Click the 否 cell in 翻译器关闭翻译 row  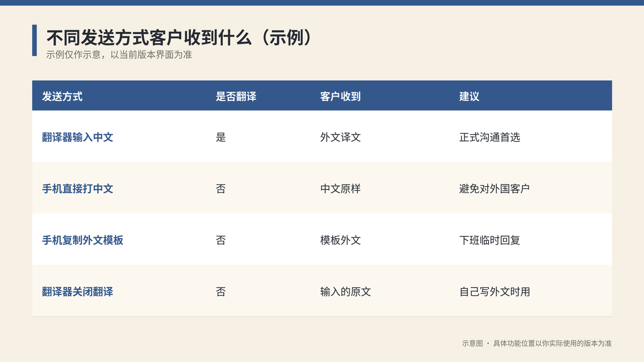click(221, 292)
